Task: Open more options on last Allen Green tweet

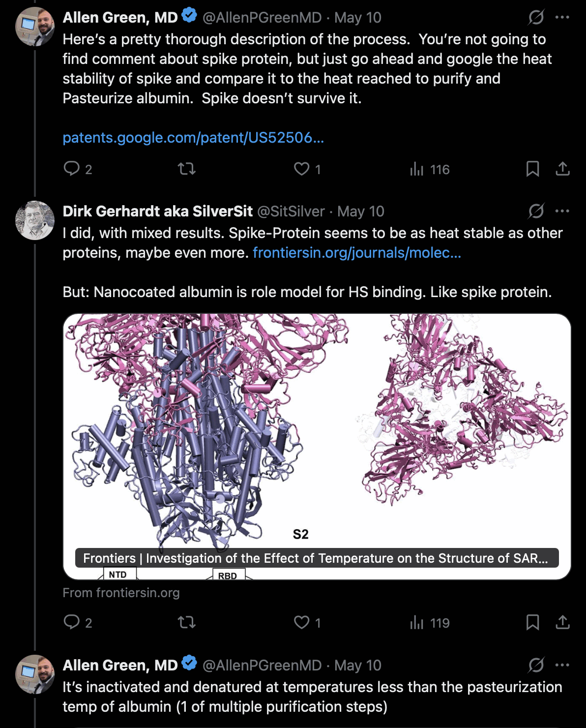Action: (x=562, y=665)
